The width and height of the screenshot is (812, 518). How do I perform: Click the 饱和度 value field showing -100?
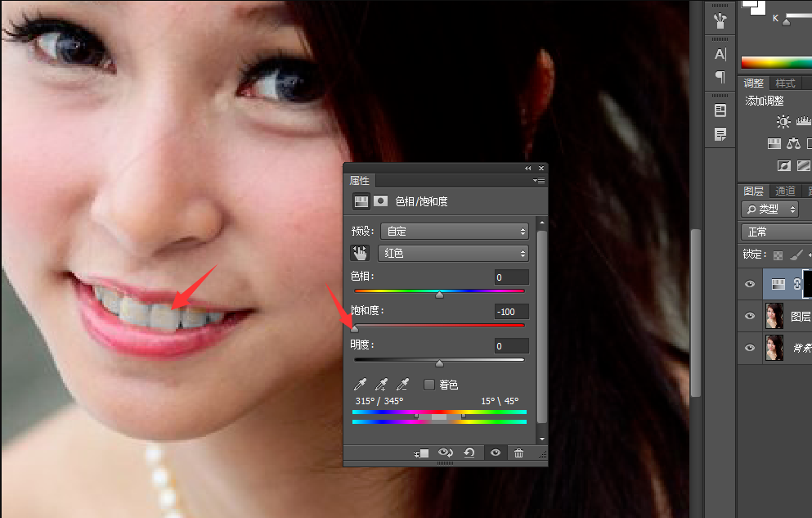(511, 311)
